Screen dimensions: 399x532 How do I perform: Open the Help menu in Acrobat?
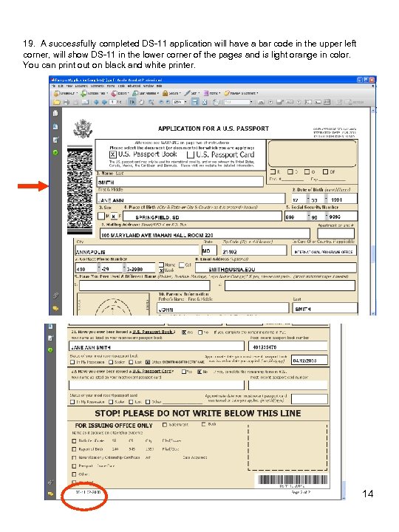[x=159, y=86]
